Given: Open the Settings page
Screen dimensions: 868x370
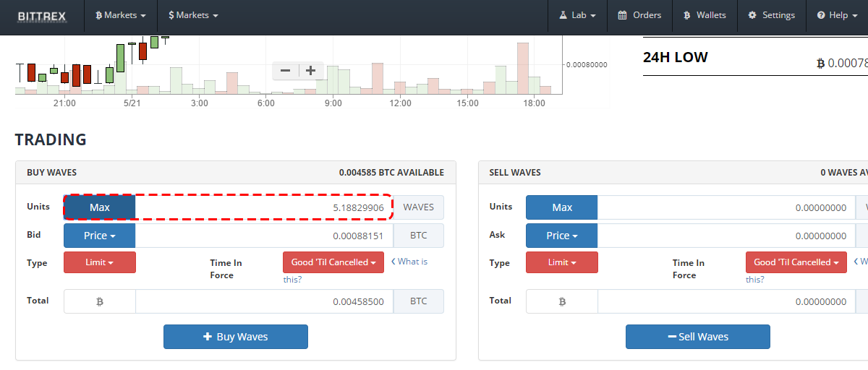Looking at the screenshot, I should click(x=771, y=15).
